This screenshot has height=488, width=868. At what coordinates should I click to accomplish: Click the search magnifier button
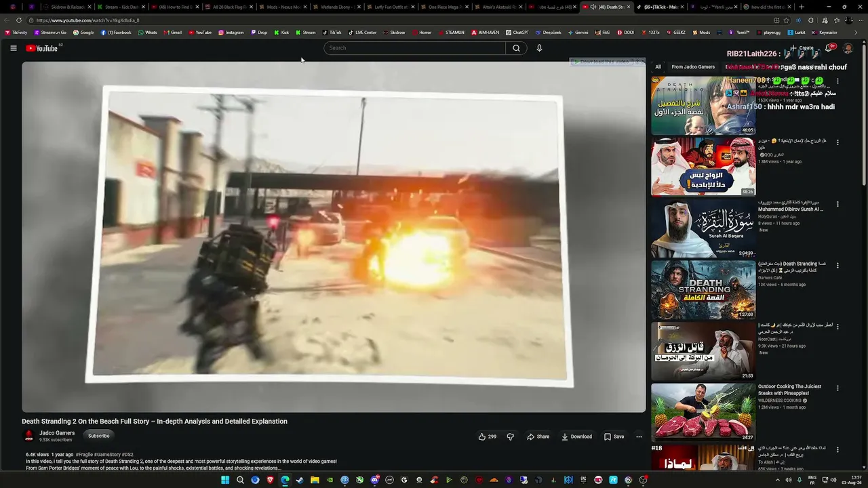[x=516, y=48]
